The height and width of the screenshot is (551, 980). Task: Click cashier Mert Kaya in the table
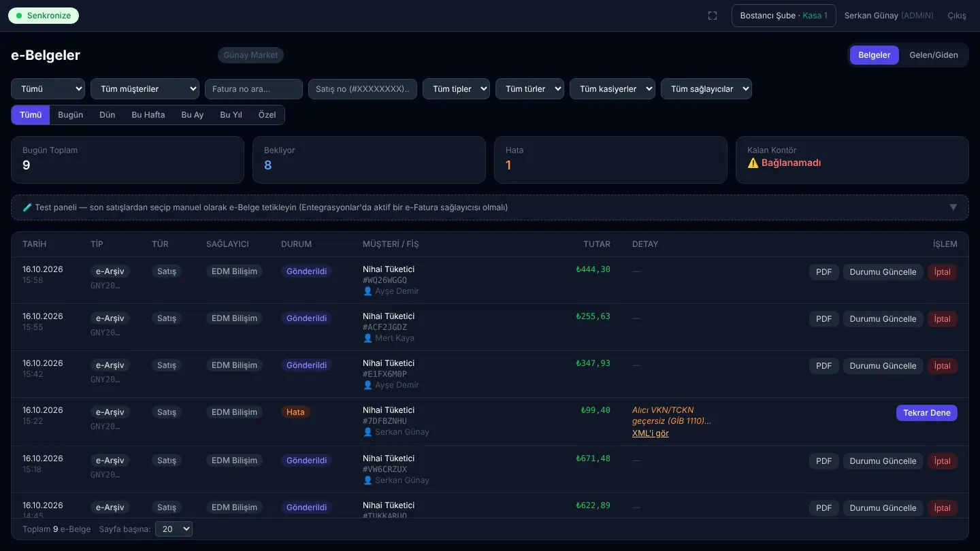pos(389,338)
